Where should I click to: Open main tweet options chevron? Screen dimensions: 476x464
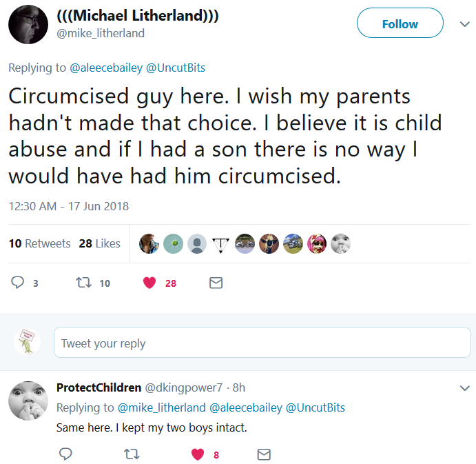(x=464, y=24)
